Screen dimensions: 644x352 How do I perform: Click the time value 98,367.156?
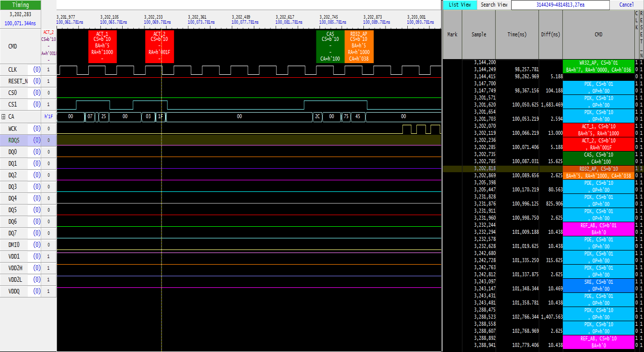coord(526,90)
